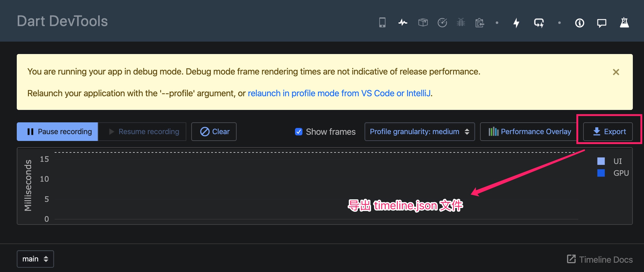Open the Timeline Docs link
The image size is (644, 272).
tap(600, 259)
